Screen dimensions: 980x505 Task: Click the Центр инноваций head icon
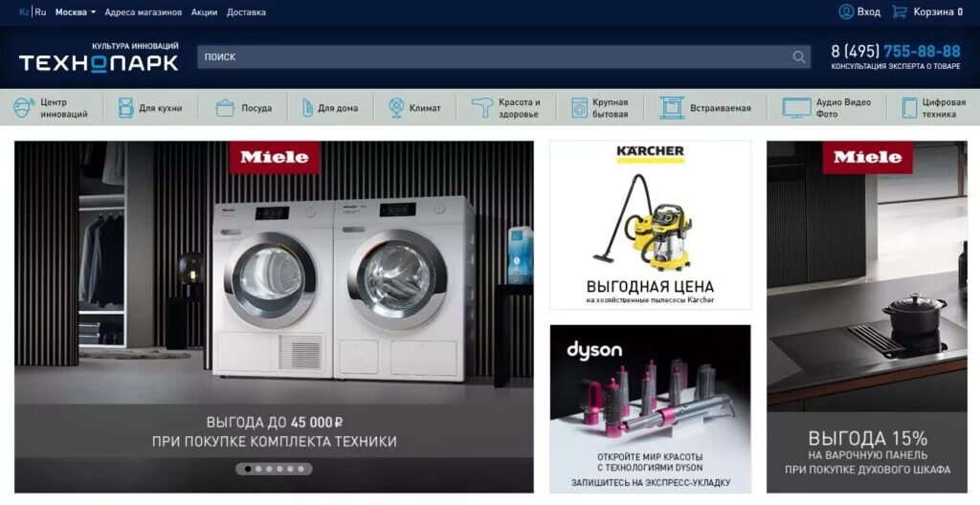(24, 107)
